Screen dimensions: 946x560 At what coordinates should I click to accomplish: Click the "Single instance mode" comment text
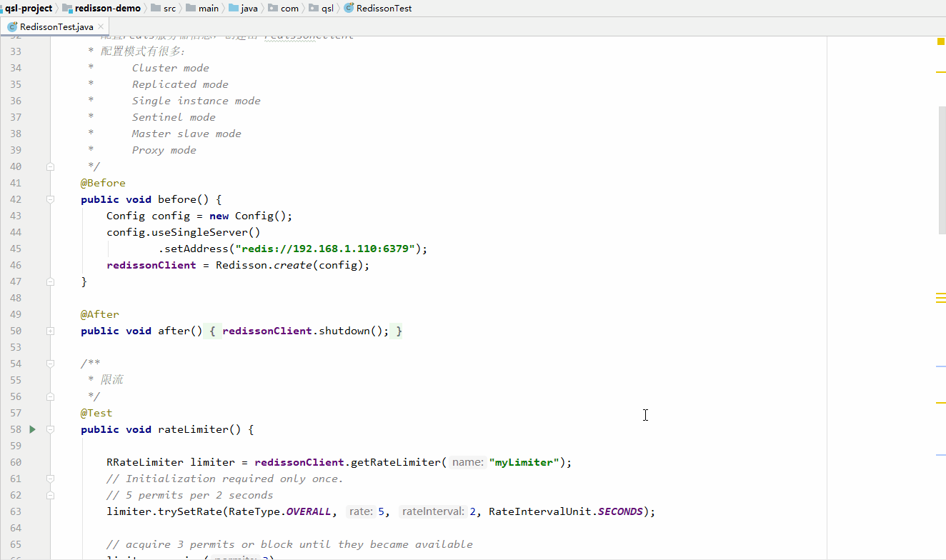(196, 101)
